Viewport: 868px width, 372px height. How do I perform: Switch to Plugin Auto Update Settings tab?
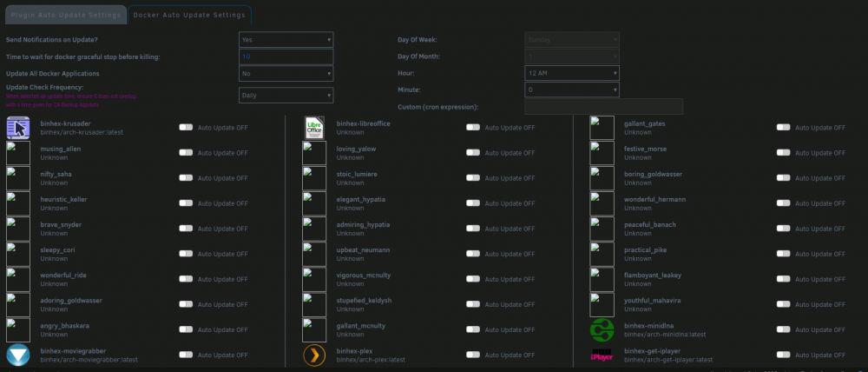pyautogui.click(x=66, y=15)
